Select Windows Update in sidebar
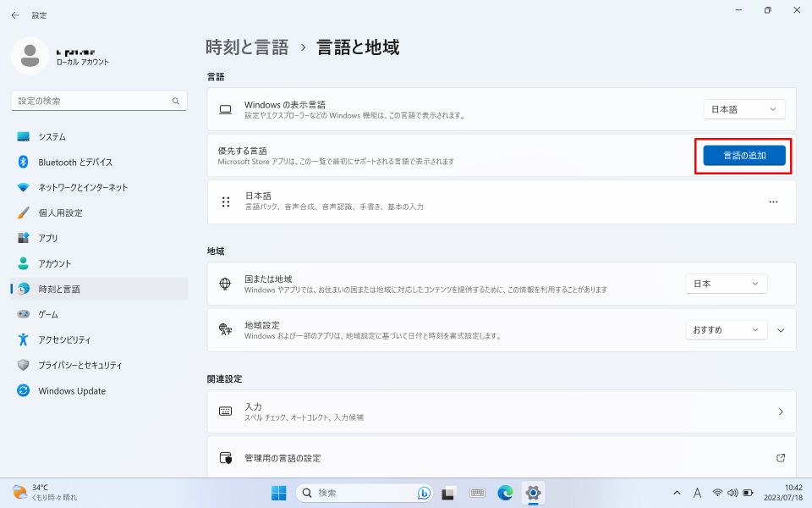The height and width of the screenshot is (508, 812). 99,390
